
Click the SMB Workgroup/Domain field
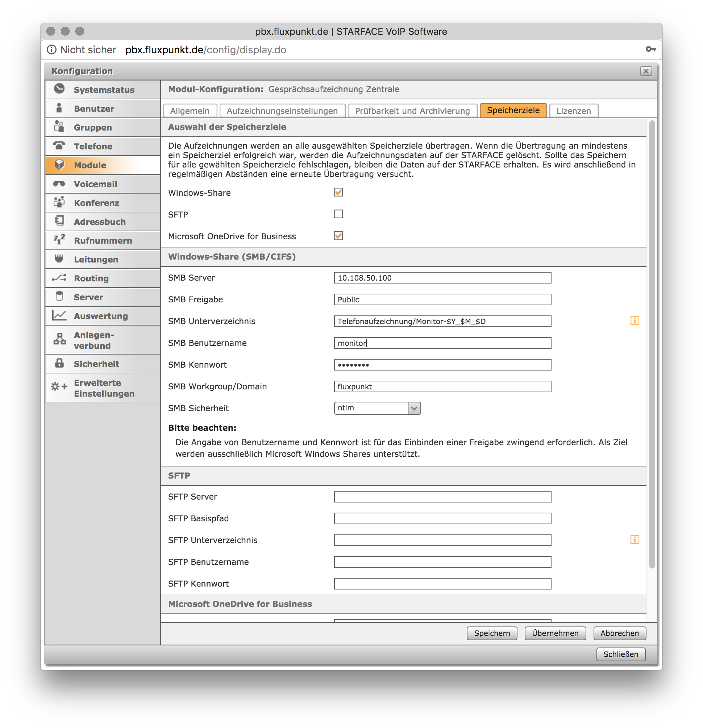point(443,386)
